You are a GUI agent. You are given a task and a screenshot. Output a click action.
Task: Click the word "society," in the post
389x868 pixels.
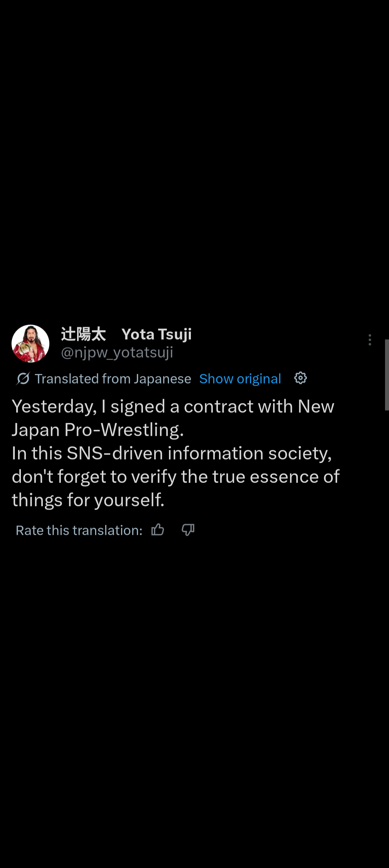tap(300, 453)
